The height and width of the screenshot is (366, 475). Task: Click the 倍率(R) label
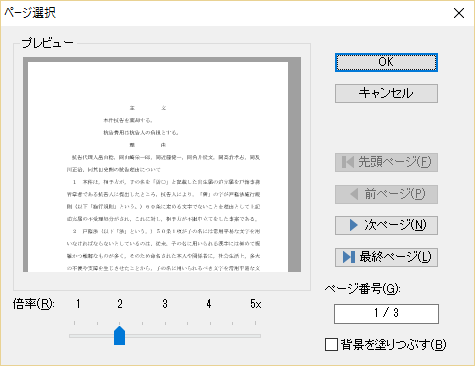(34, 304)
